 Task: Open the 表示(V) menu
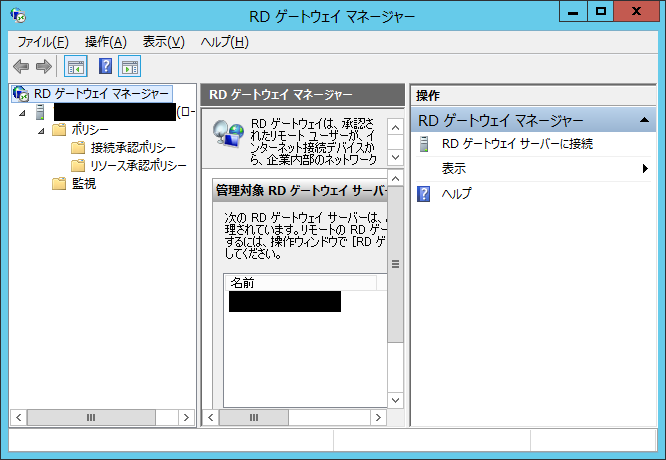pyautogui.click(x=164, y=42)
